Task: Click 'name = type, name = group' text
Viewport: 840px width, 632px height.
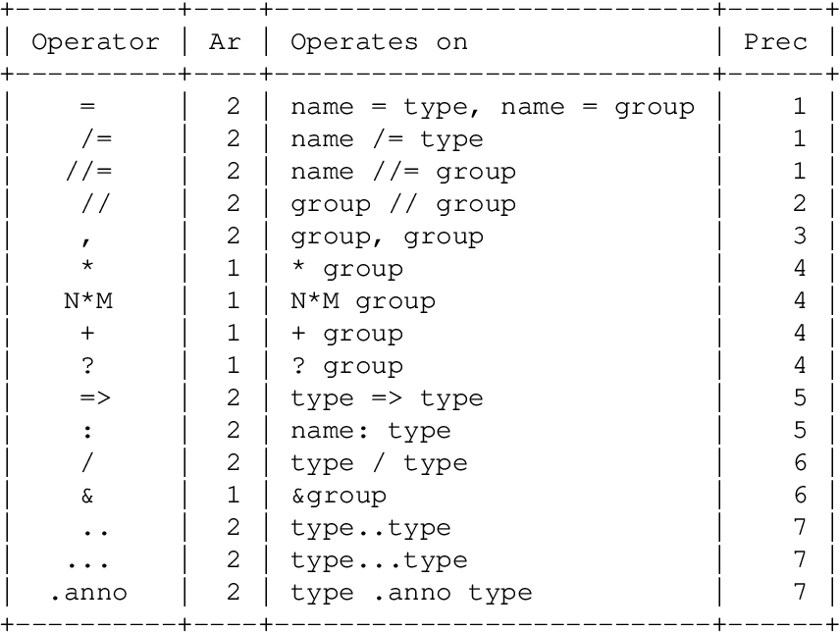Action: tap(492, 106)
